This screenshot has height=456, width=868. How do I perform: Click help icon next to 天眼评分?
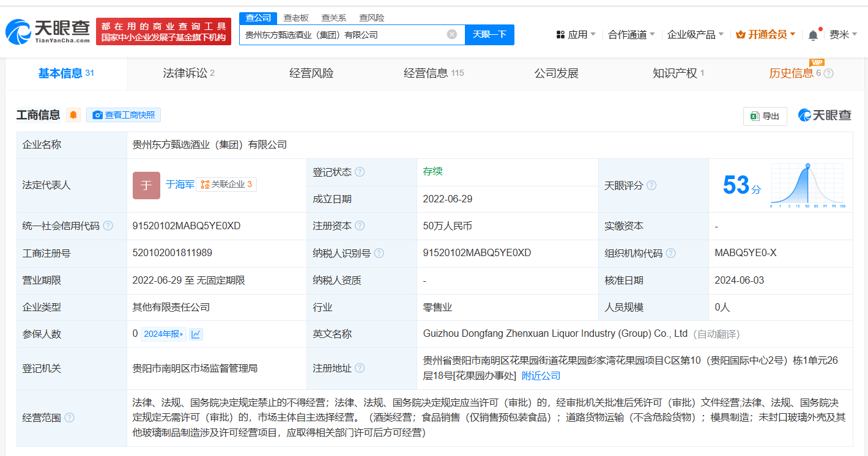click(651, 185)
